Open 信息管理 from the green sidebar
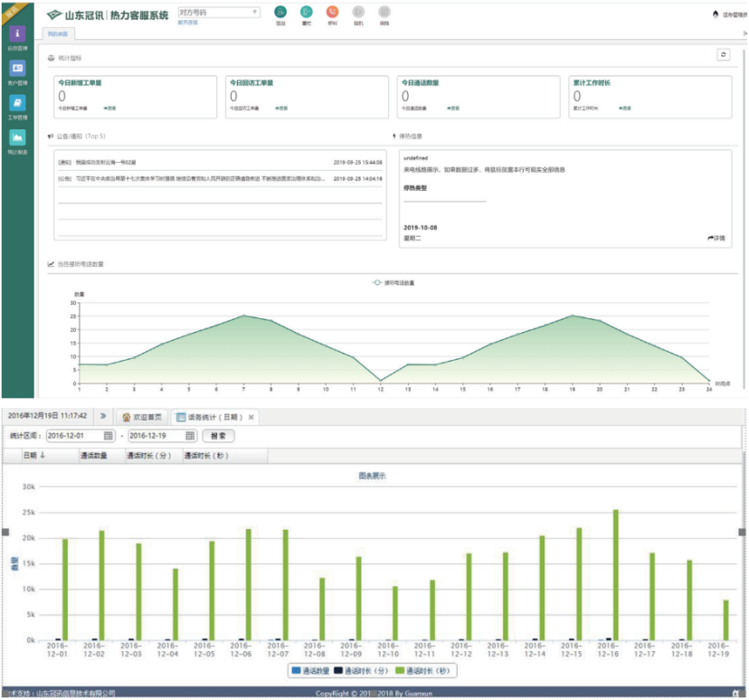 pos(17,33)
